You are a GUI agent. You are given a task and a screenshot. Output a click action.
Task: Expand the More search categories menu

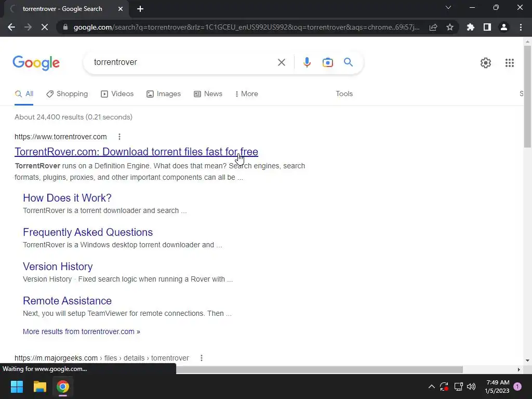click(247, 94)
